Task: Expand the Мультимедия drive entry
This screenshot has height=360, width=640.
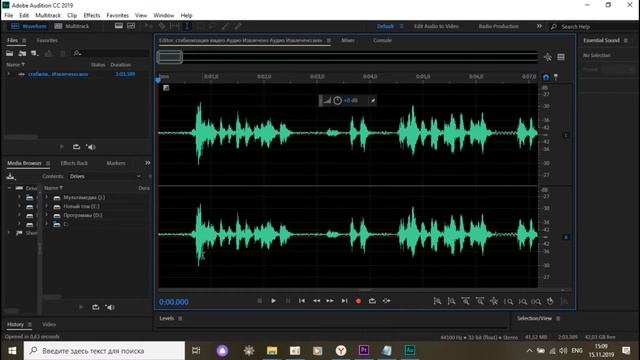Action: tap(47, 197)
